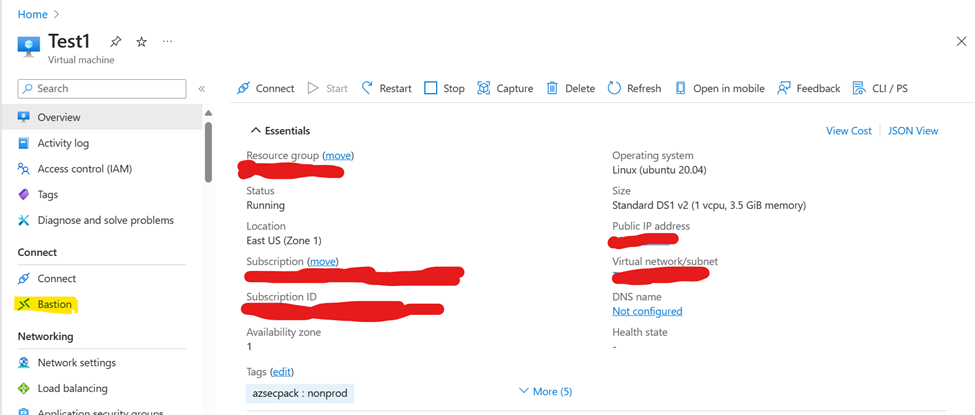Click the Capture button label
The height and width of the screenshot is (415, 975).
tap(515, 89)
